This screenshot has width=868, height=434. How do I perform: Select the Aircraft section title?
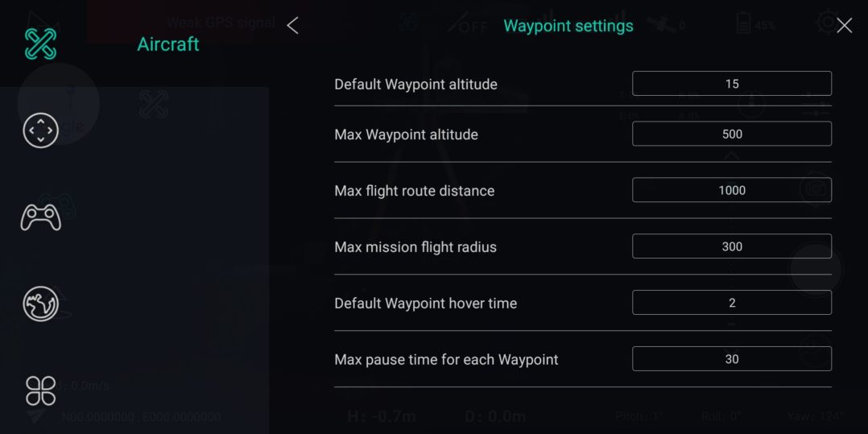click(x=167, y=44)
